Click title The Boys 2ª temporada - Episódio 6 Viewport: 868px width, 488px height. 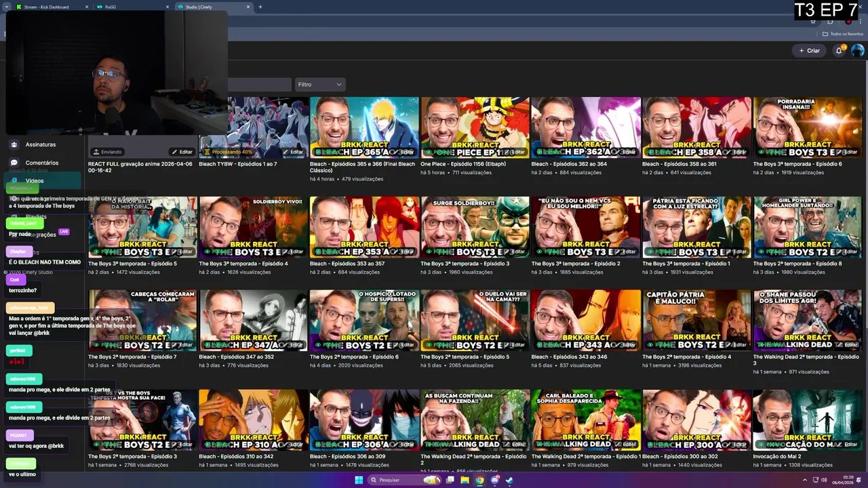[x=354, y=357]
